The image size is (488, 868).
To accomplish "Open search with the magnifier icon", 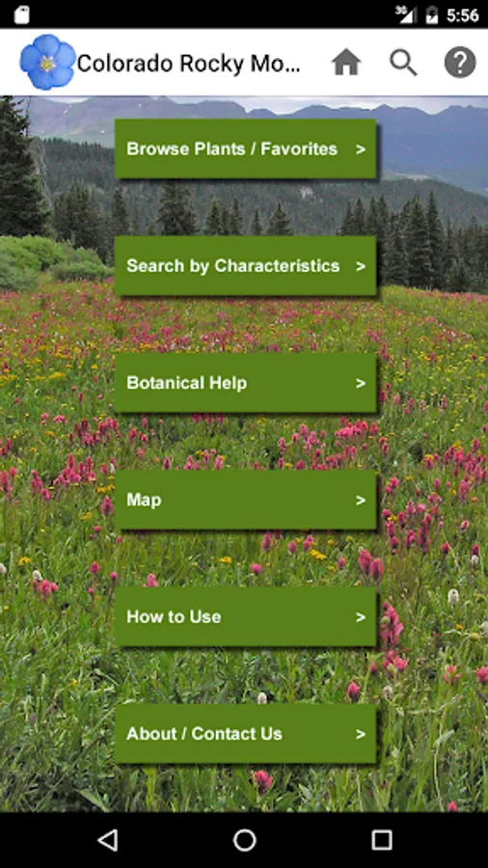I will 403,63.
